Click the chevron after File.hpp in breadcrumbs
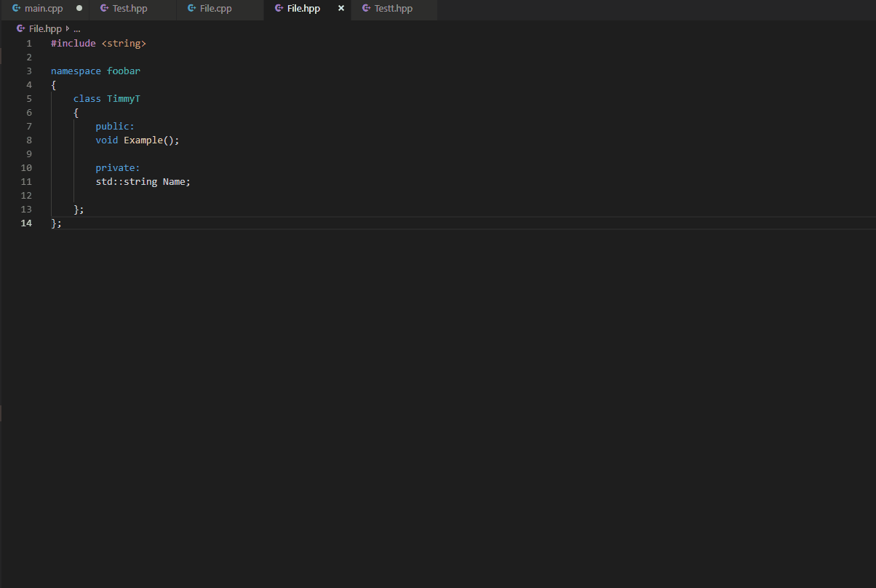876x588 pixels. tap(67, 28)
